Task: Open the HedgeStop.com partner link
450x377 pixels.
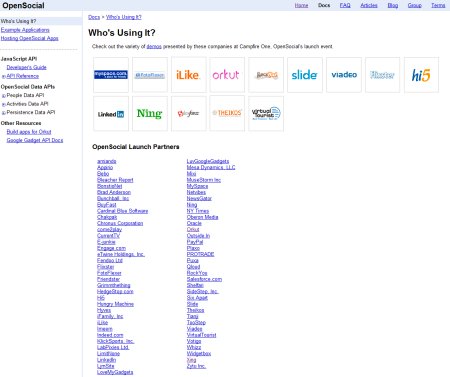Action: tap(115, 292)
